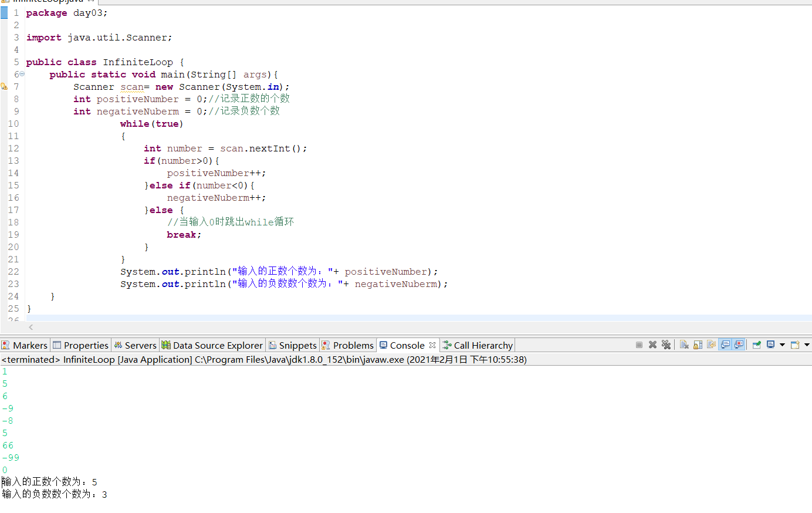Click 'System.in' on line 7
812x513 pixels.
click(253, 87)
